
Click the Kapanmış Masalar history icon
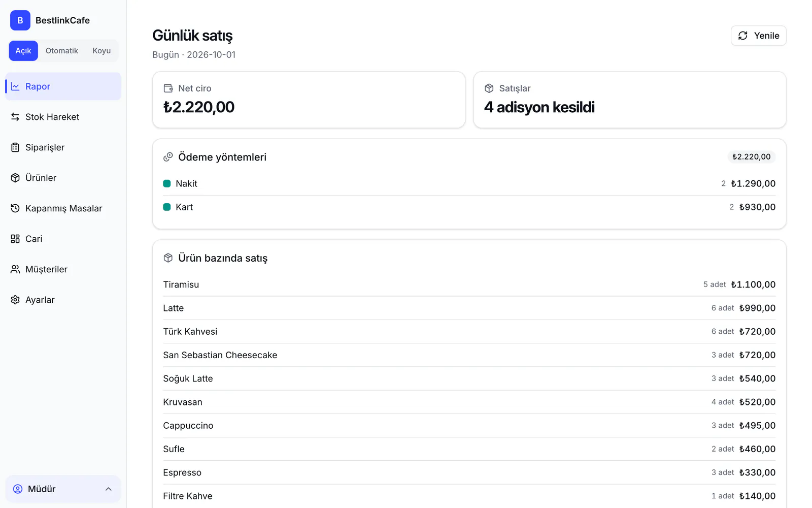(15, 208)
